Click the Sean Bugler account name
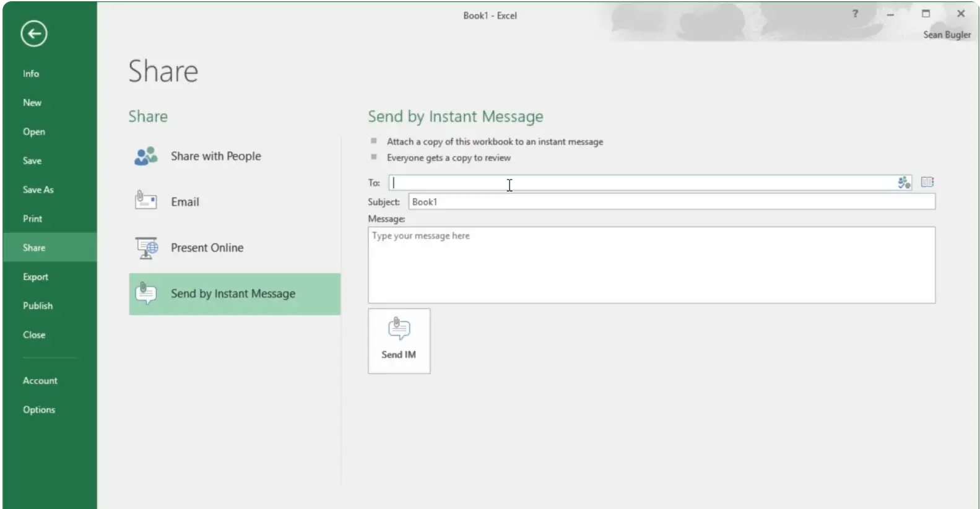The image size is (980, 509). 947,35
